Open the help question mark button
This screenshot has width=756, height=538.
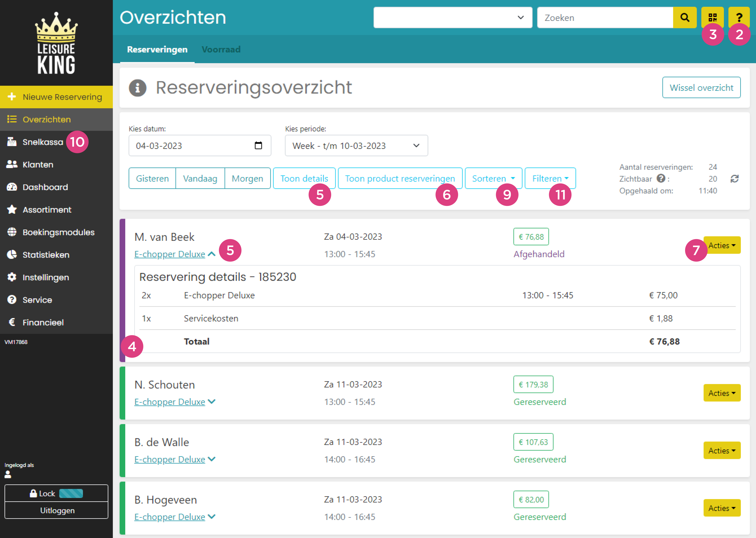739,18
